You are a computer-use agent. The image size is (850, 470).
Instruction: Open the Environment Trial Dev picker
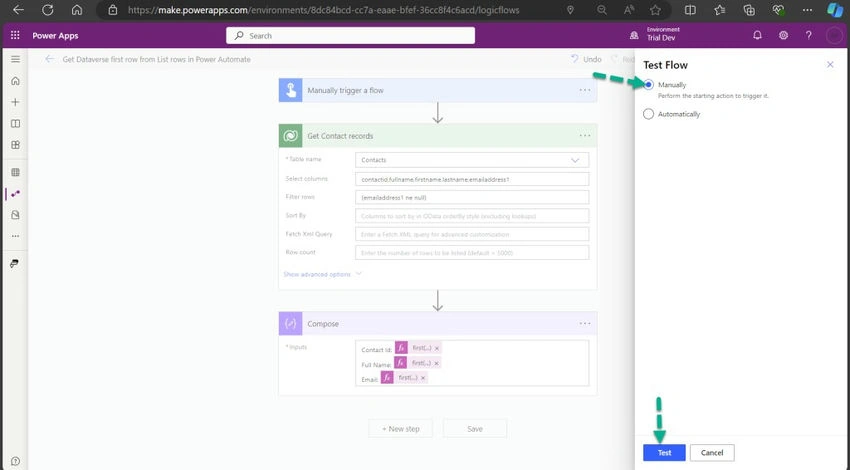coord(656,35)
